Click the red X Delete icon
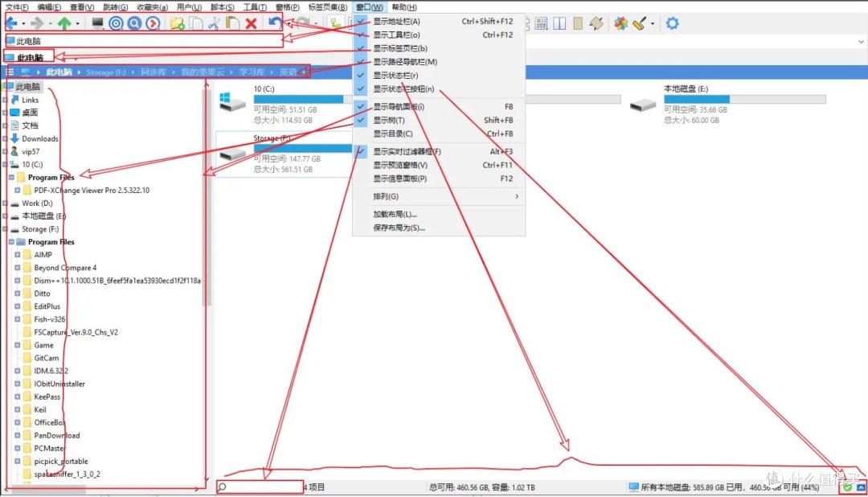 click(251, 23)
